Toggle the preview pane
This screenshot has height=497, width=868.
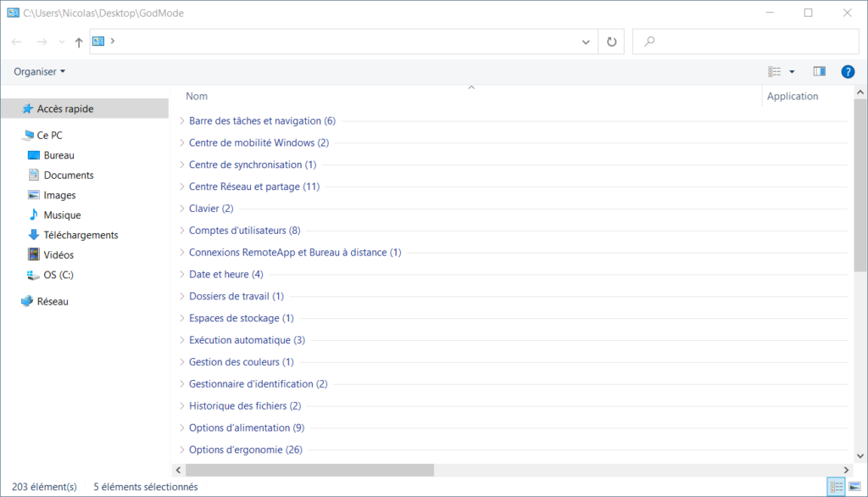click(x=820, y=71)
